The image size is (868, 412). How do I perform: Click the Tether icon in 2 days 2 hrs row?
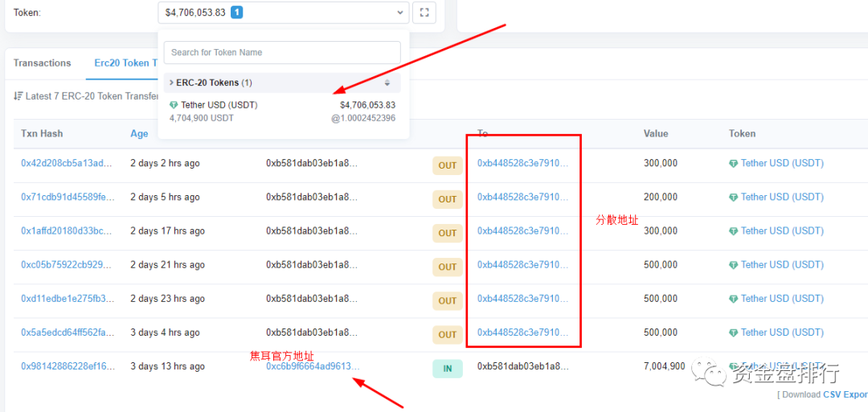coord(734,164)
